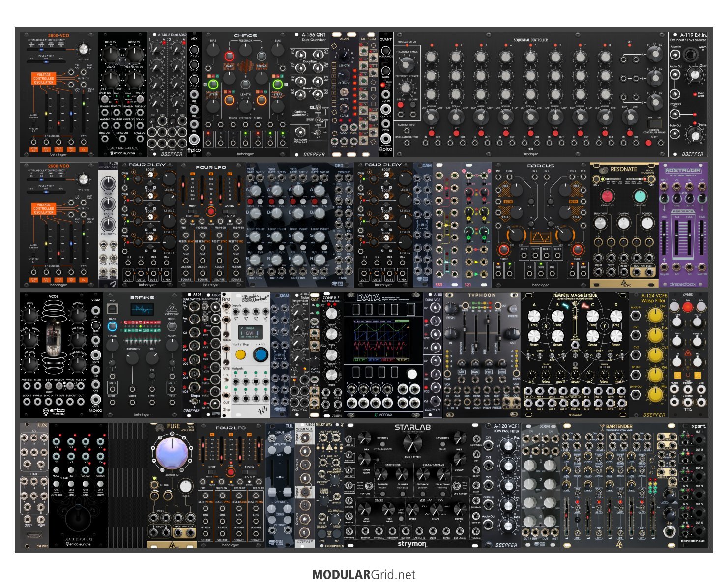Click the SEQUENTIAL CONTROLLER title text
The image size is (728, 585).
pyautogui.click(x=530, y=40)
